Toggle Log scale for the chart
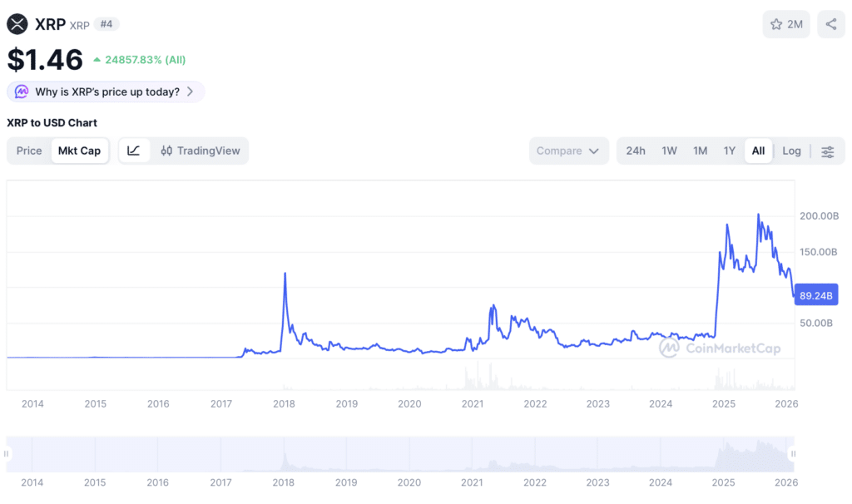The image size is (852, 504). click(x=792, y=151)
